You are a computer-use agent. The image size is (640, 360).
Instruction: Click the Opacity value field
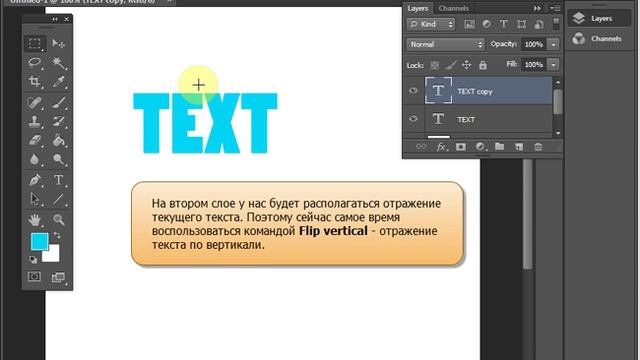[534, 44]
